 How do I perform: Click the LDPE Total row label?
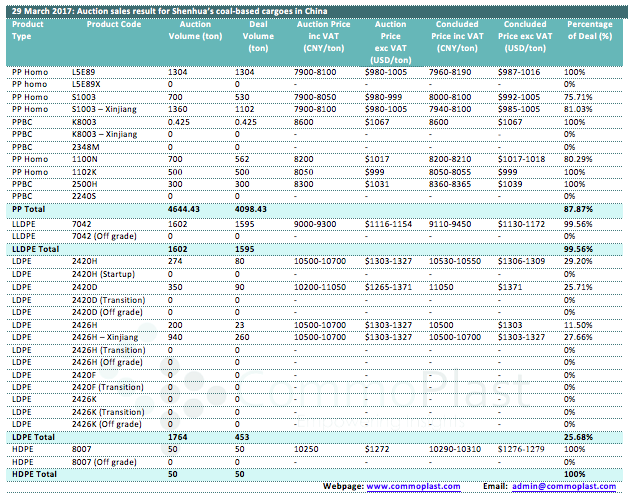(32, 435)
